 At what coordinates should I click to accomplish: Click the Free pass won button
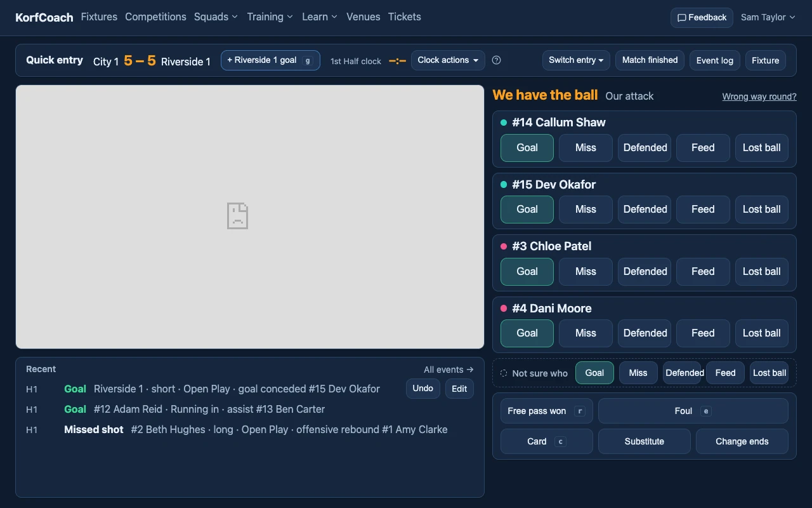pos(547,411)
